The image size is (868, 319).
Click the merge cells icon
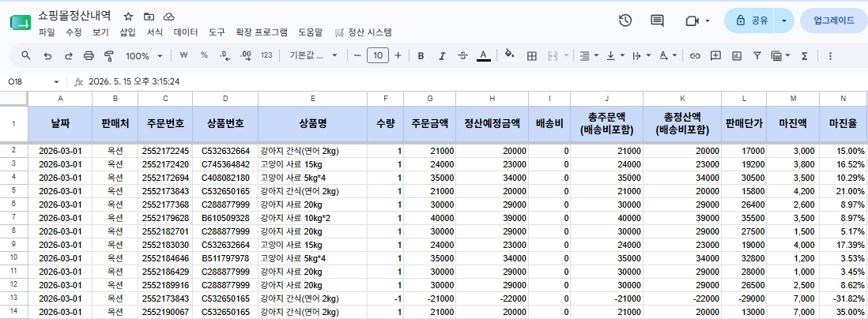(x=553, y=55)
